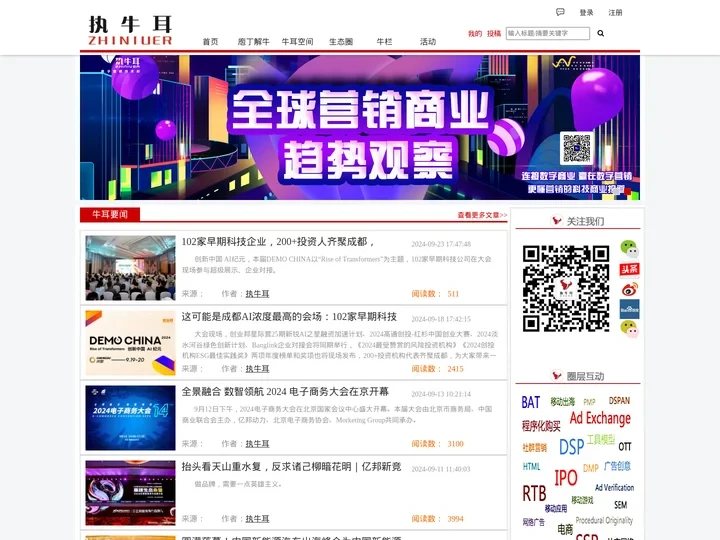Image resolution: width=720 pixels, height=540 pixels.
Task: Click the 工具模型 tag
Action: (601, 439)
